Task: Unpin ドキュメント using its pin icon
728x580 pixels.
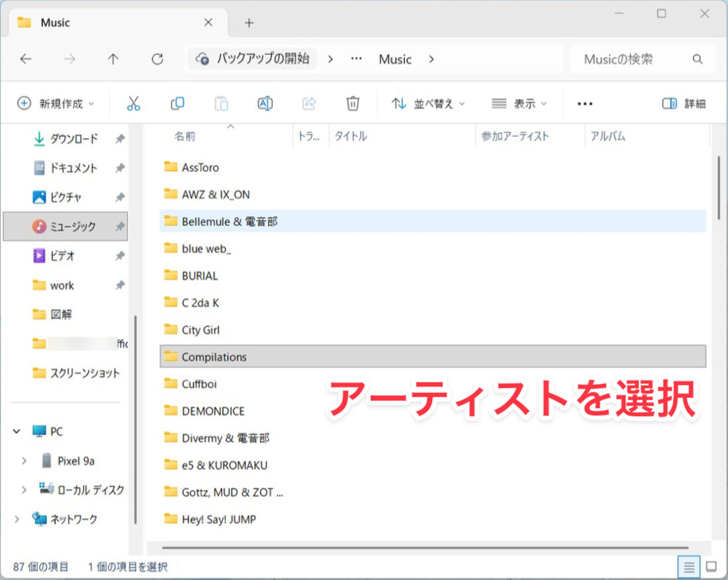Action: click(120, 168)
